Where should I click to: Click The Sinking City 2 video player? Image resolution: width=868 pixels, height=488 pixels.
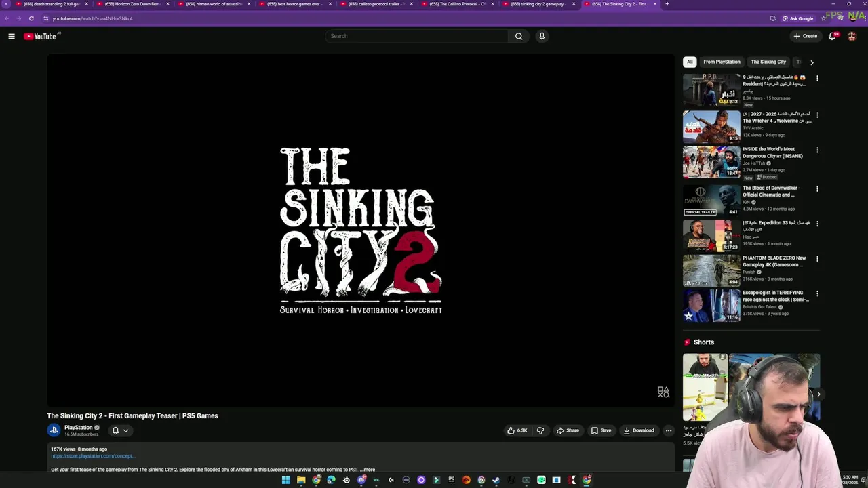361,230
